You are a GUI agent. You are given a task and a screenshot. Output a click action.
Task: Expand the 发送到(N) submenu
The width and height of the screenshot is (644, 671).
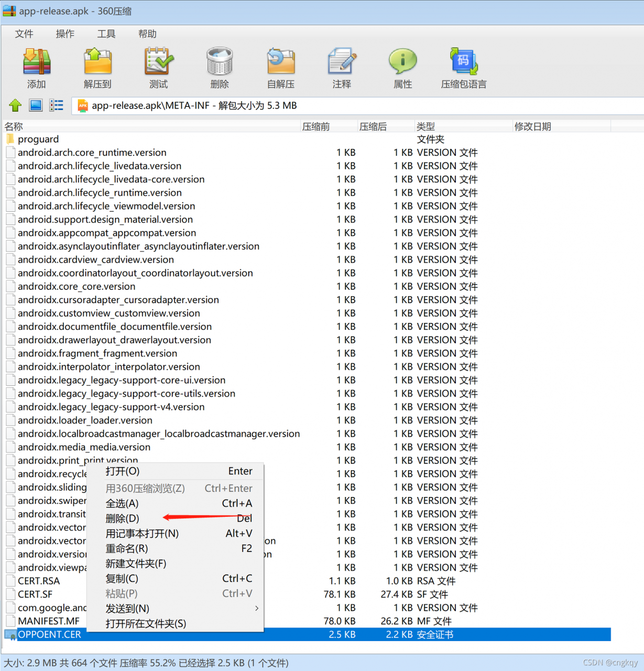128,609
